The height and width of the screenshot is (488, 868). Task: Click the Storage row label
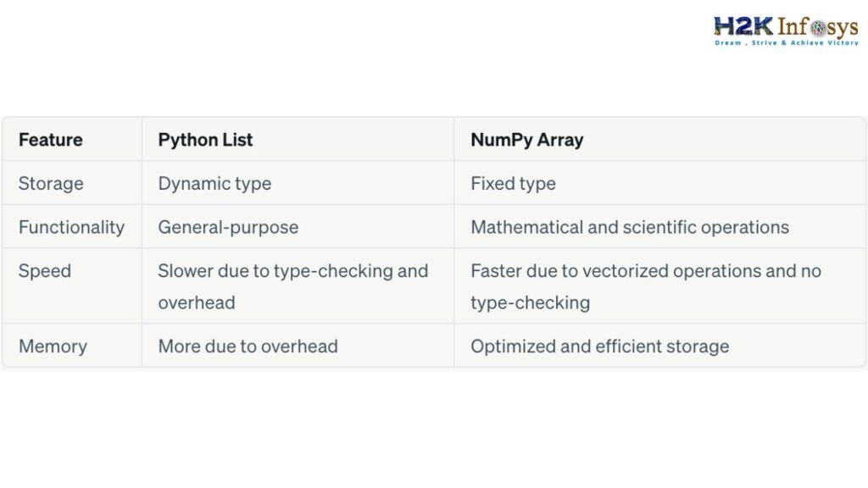pos(51,183)
